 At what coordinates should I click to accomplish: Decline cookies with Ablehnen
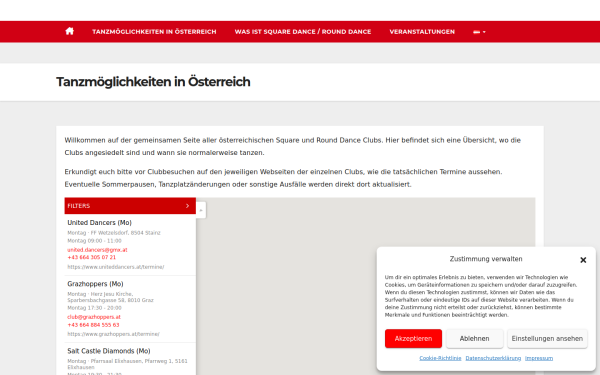click(474, 339)
